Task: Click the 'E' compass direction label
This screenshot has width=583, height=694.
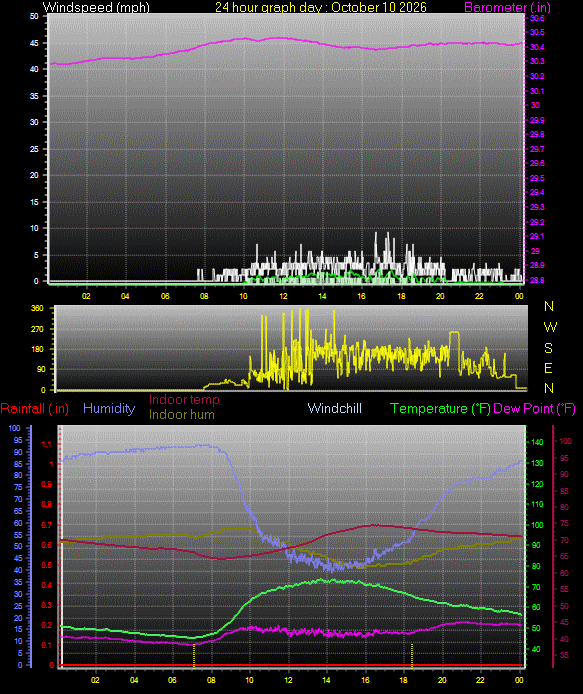Action: click(548, 368)
